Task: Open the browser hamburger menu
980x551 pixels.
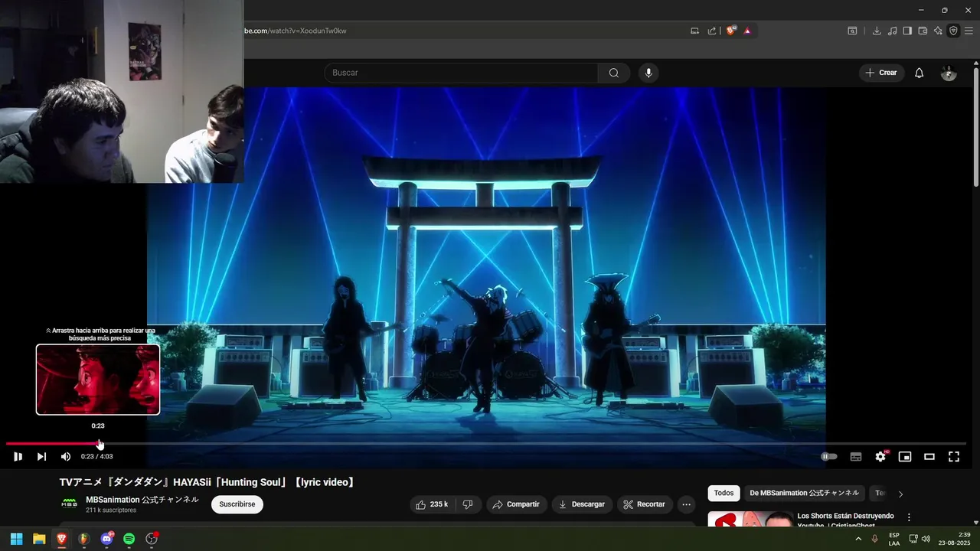Action: click(x=969, y=31)
